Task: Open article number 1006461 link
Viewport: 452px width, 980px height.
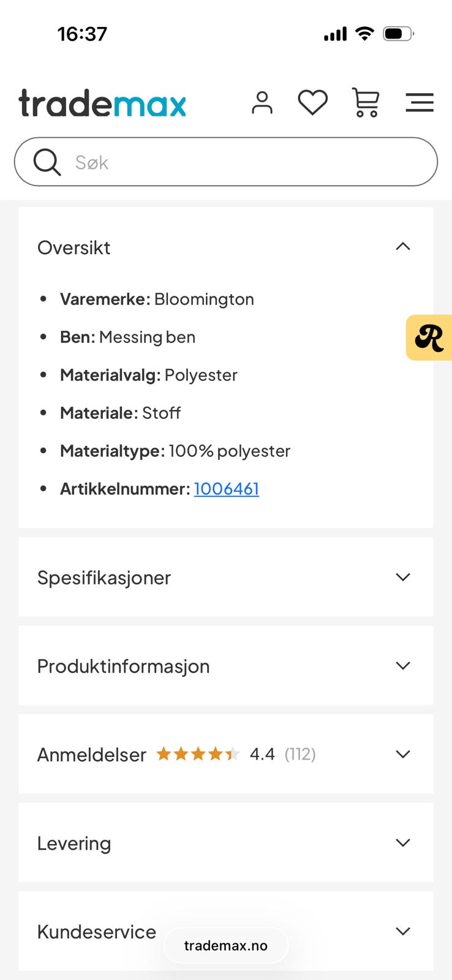Action: tap(226, 489)
